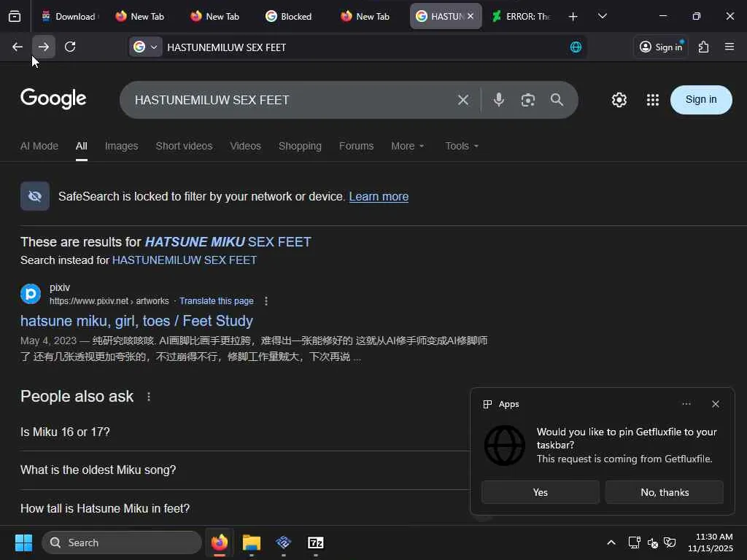
Task: Open the clock and date panel
Action: 711,542
